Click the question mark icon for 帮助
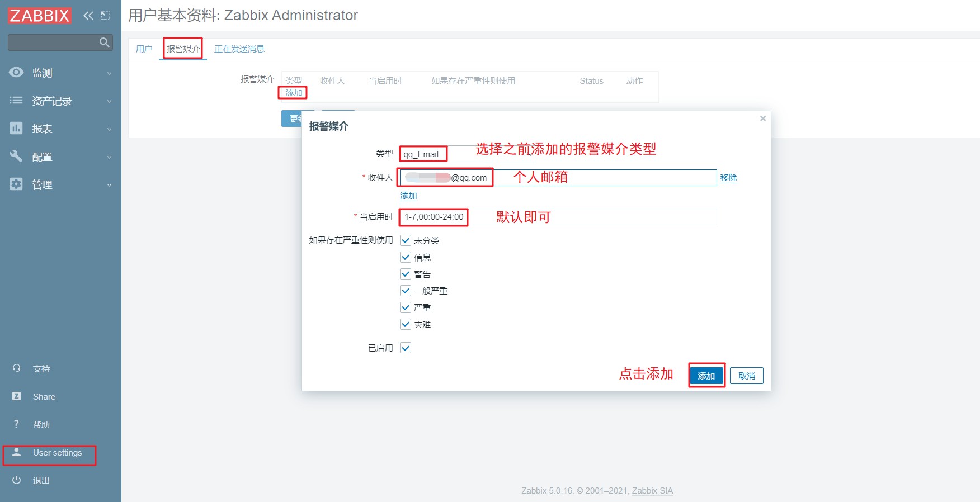 pos(17,424)
